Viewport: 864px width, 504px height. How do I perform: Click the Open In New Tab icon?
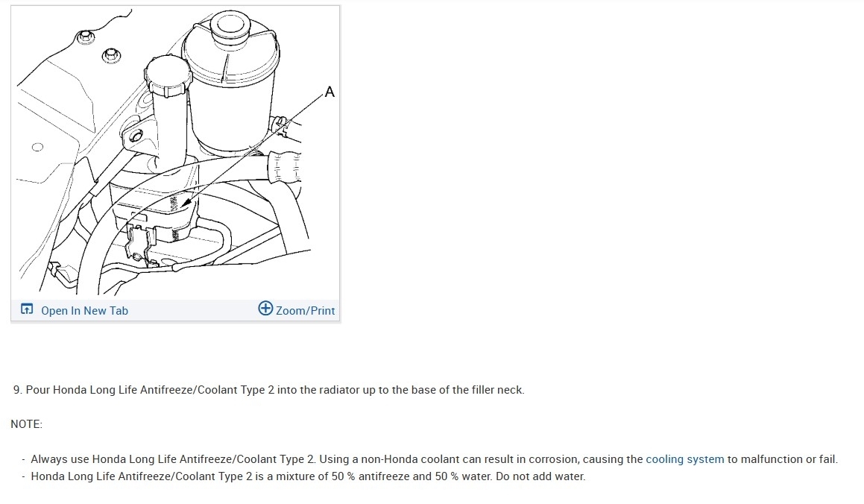click(27, 309)
